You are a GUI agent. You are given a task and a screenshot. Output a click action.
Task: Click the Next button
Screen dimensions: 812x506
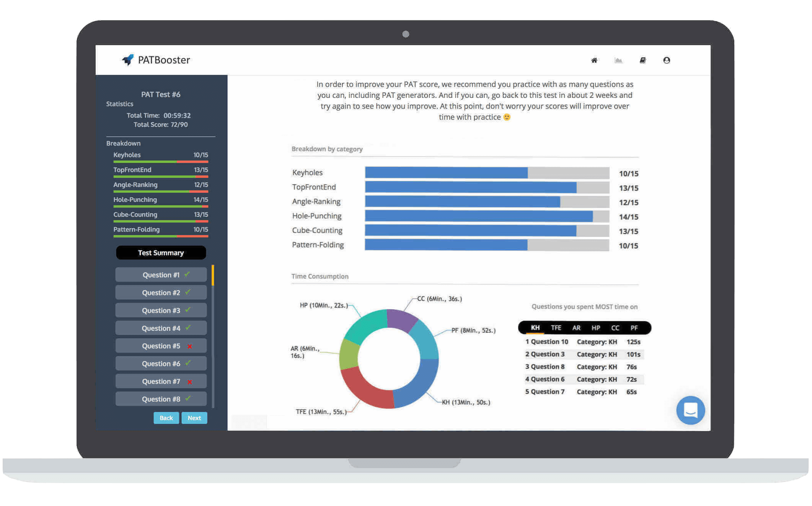[194, 418]
